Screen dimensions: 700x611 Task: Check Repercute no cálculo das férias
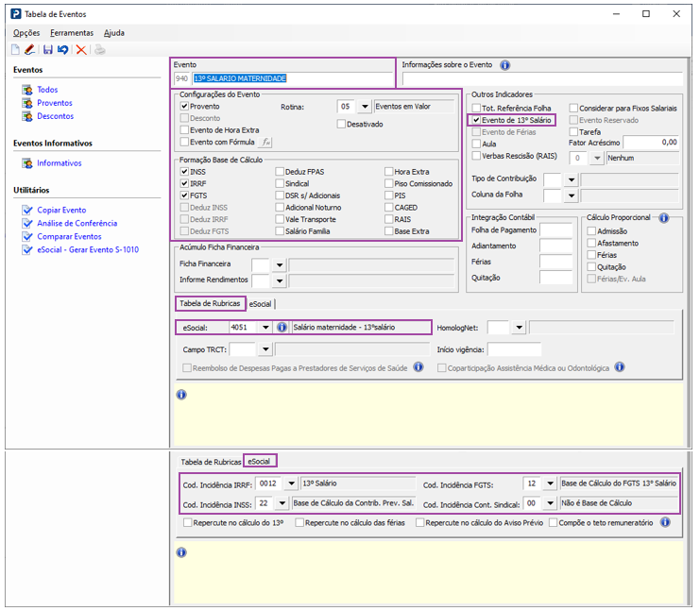[299, 522]
